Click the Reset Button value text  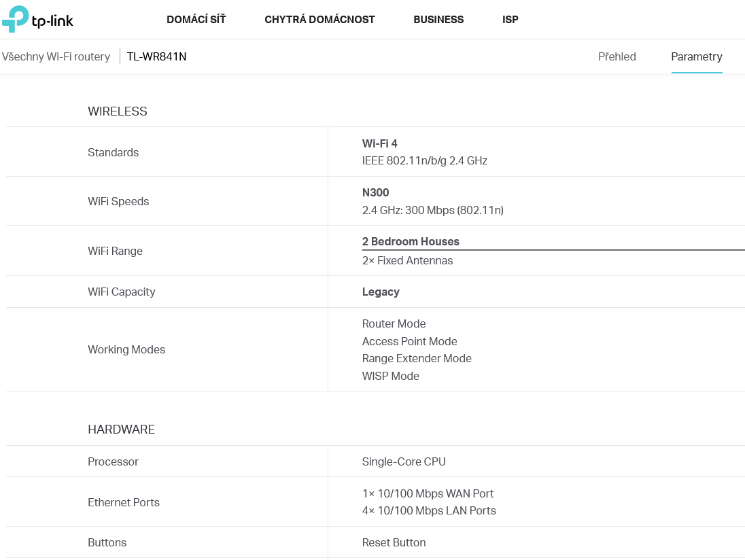pyautogui.click(x=394, y=542)
